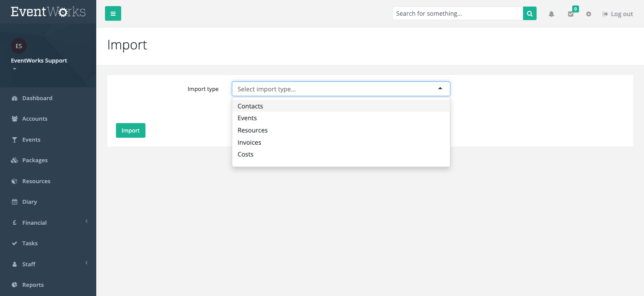Focus the Search for something field
The image size is (644, 296).
coord(458,14)
